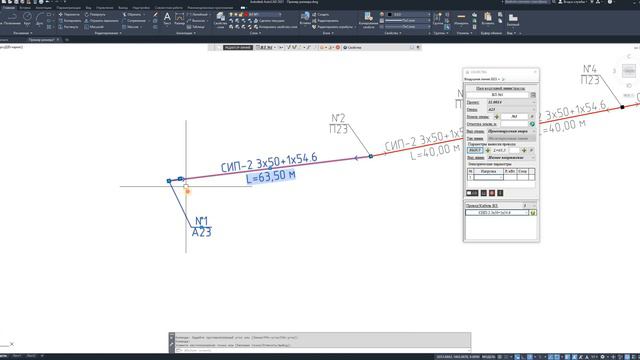
Task: Open the Вид линии dropdown
Action: tap(511, 158)
